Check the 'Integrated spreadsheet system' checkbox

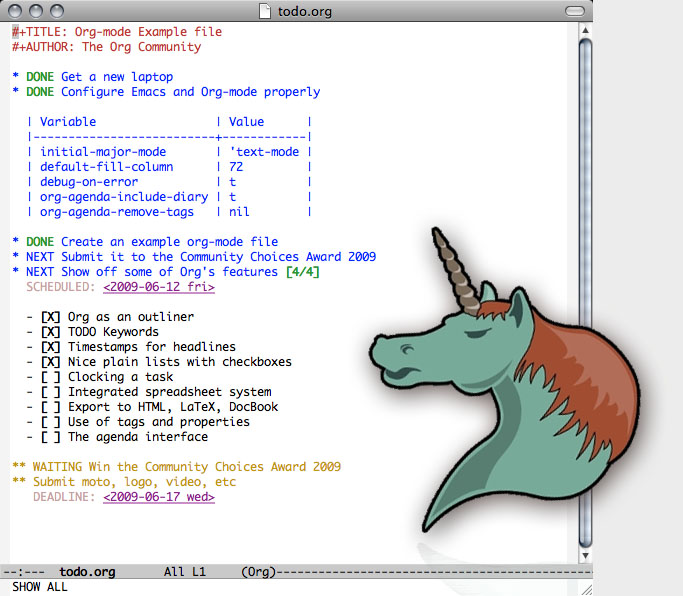click(51, 392)
